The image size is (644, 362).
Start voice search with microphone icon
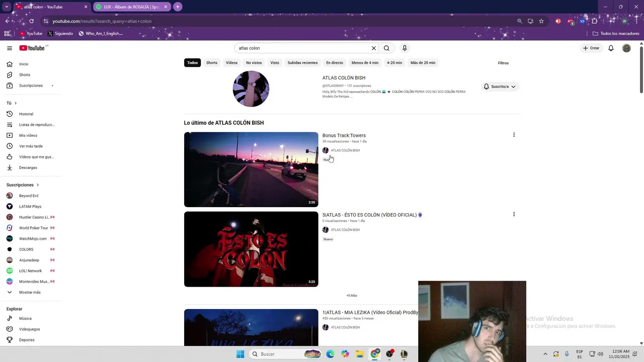405,48
